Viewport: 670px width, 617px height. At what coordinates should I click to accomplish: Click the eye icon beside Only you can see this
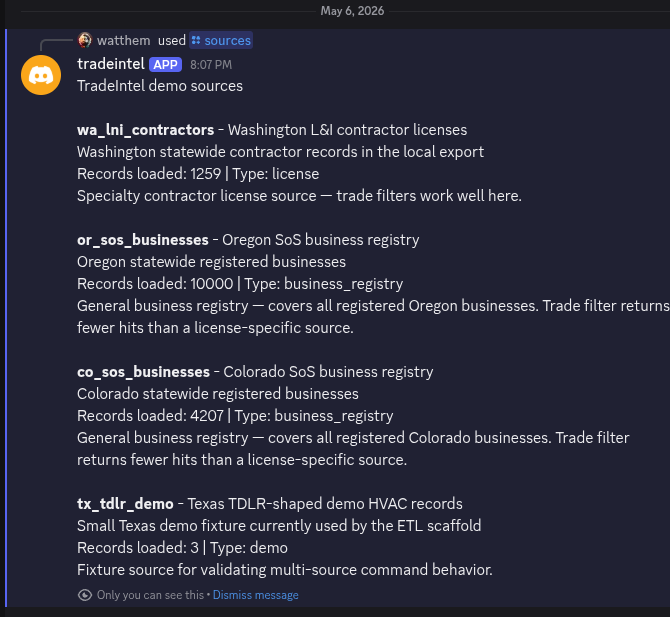[x=85, y=595]
